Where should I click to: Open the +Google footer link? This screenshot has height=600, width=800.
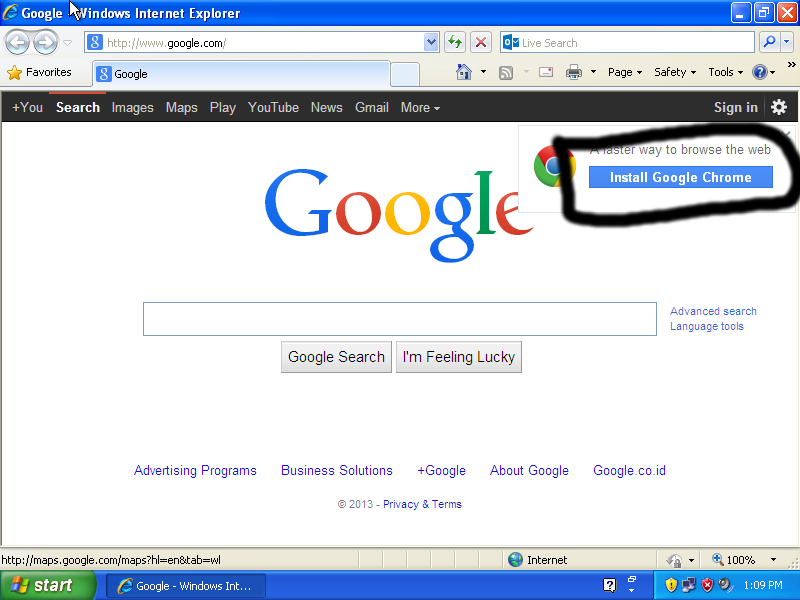(x=441, y=470)
